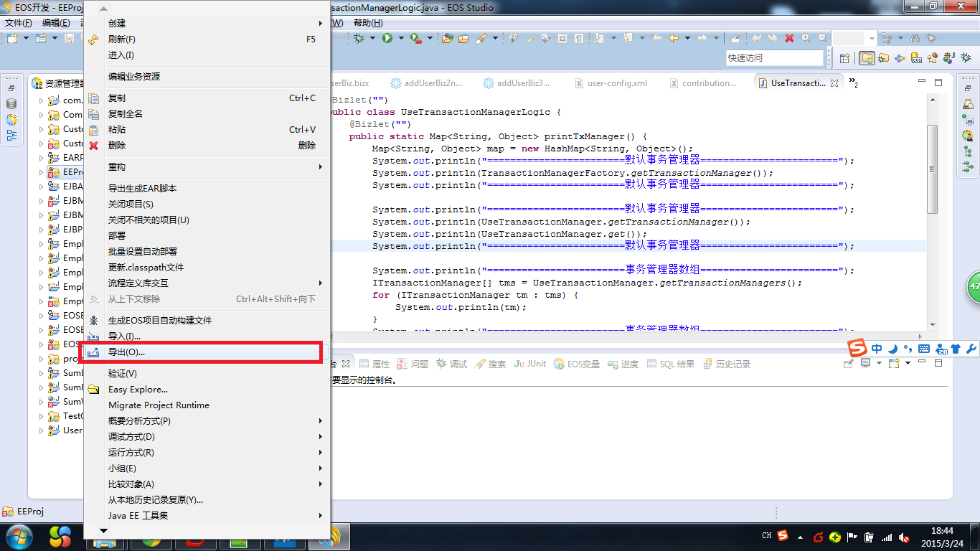
Task: Toggle Sogou Chinese/English mode 中
Action: tap(877, 349)
